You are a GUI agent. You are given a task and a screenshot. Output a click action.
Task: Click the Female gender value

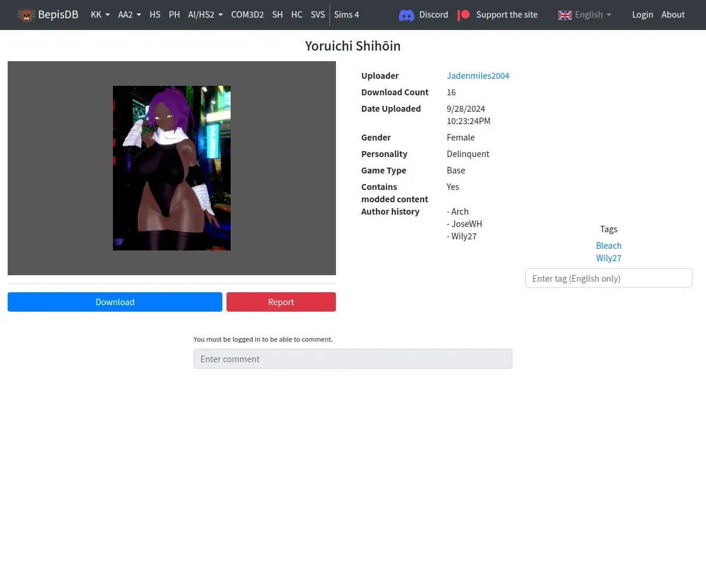(461, 138)
